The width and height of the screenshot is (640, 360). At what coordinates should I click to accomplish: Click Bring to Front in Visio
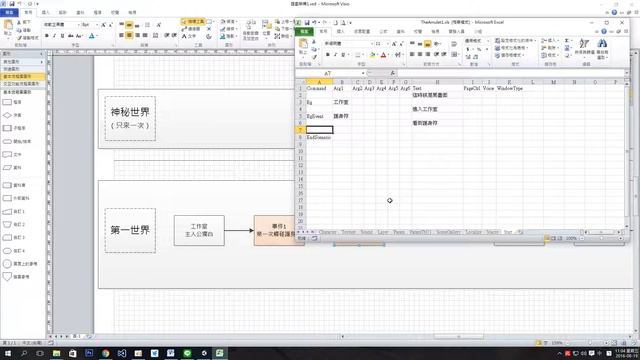(283, 22)
